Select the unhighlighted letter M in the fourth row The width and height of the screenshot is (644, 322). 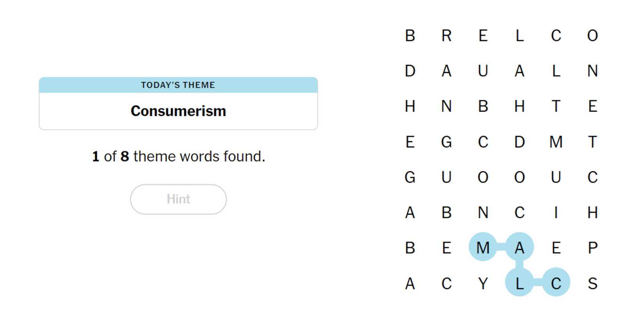point(556,142)
